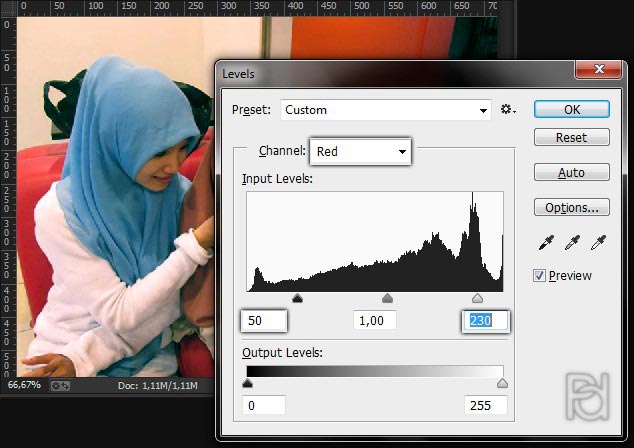The width and height of the screenshot is (634, 448).
Task: Close the Levels dialog with the X
Action: [x=600, y=71]
